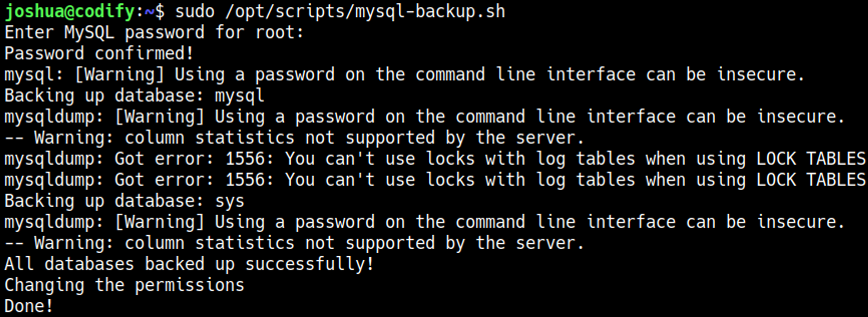Click the last "mysqldump: [Warning]" line
The height and width of the screenshot is (317, 868).
pyautogui.click(x=424, y=222)
